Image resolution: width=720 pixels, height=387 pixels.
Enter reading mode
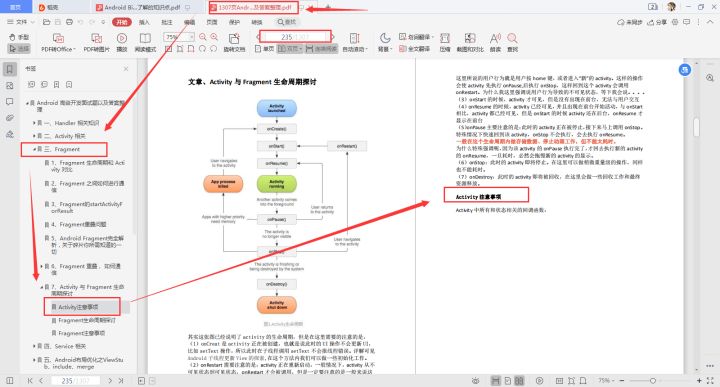(145, 43)
